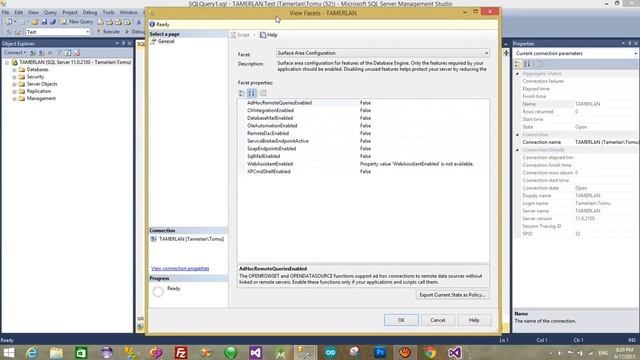Open the Project menu

(x=70, y=12)
